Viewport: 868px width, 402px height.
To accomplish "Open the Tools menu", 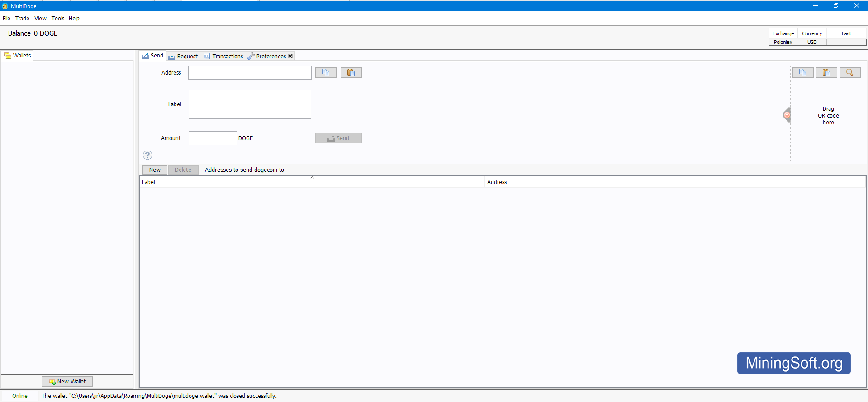I will tap(58, 19).
